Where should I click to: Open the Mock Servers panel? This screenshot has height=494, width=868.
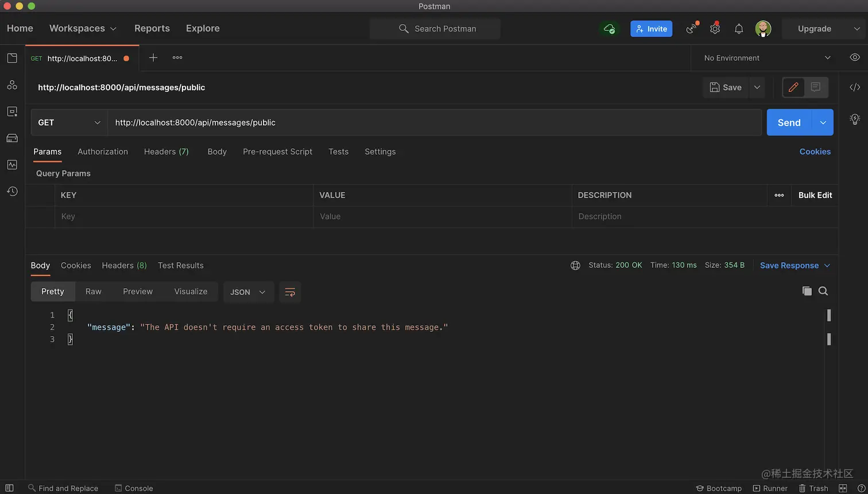tap(12, 138)
